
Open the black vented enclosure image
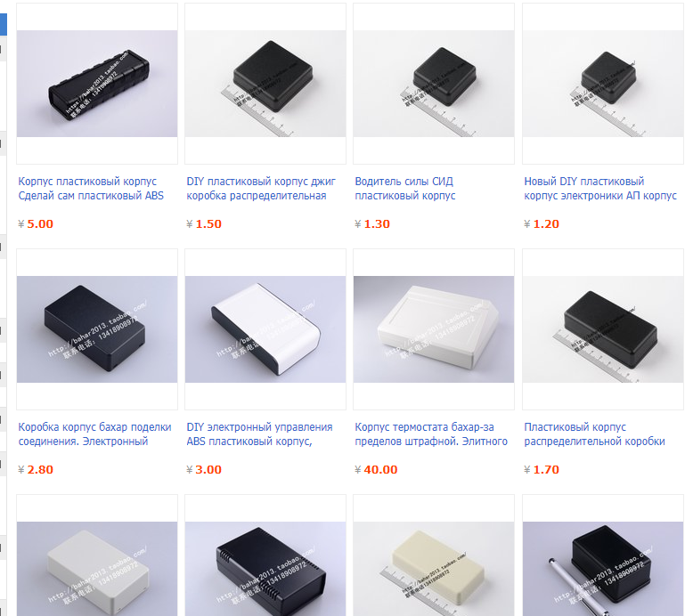[265, 569]
